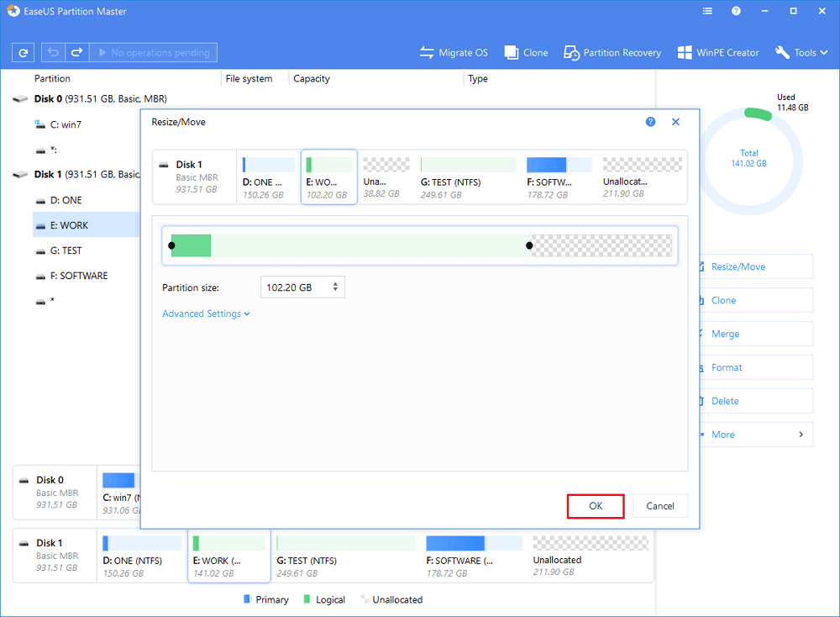Open Partition Recovery
Screen dimensions: 840x617
click(612, 52)
